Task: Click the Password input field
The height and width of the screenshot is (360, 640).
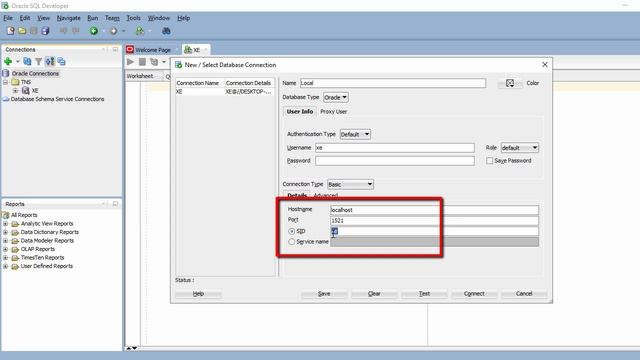Action: pos(395,161)
